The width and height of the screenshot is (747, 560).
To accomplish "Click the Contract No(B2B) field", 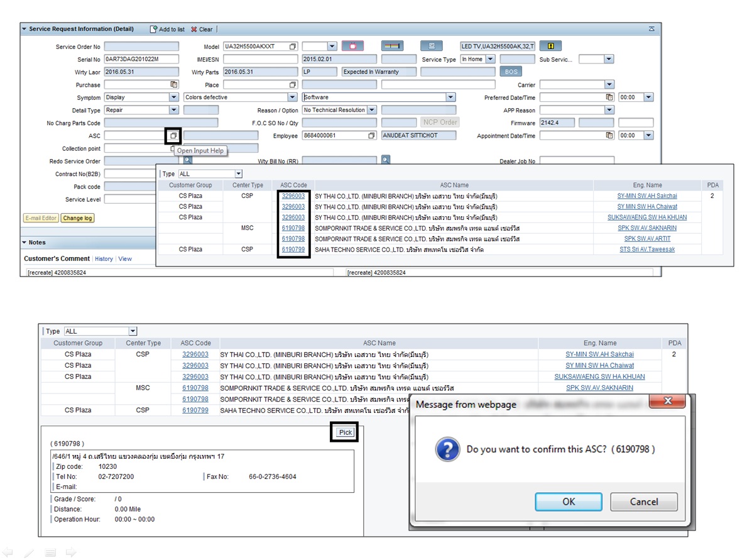I will [x=130, y=173].
